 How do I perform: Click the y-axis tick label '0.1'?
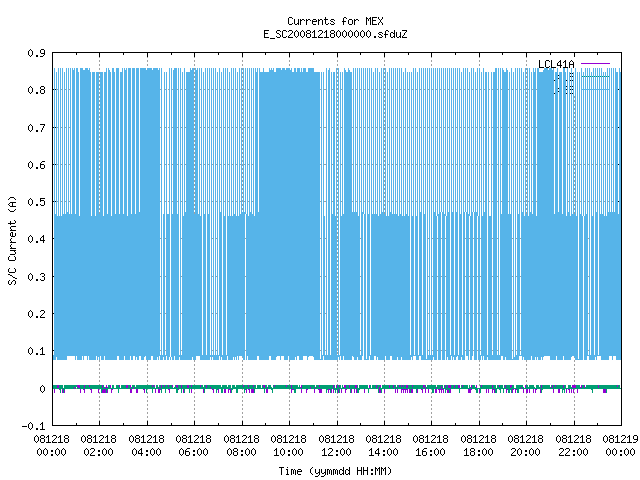36,351
